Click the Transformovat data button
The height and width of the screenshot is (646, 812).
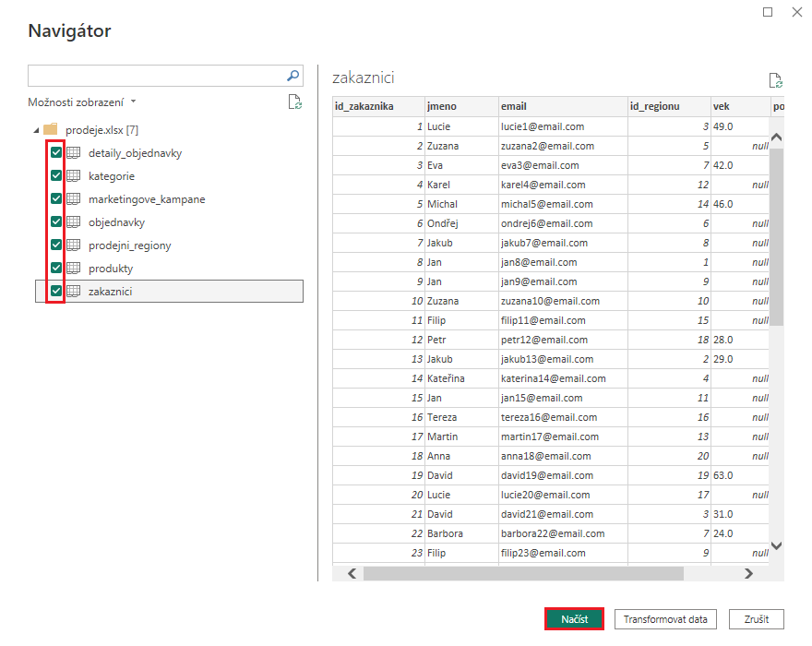(x=665, y=619)
